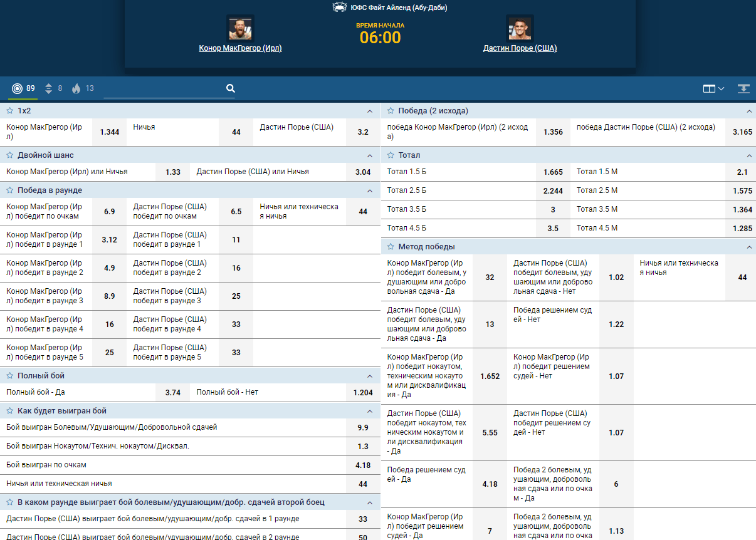The width and height of the screenshot is (756, 540).
Task: Collapse the Метод победы section
Action: pyautogui.click(x=749, y=247)
